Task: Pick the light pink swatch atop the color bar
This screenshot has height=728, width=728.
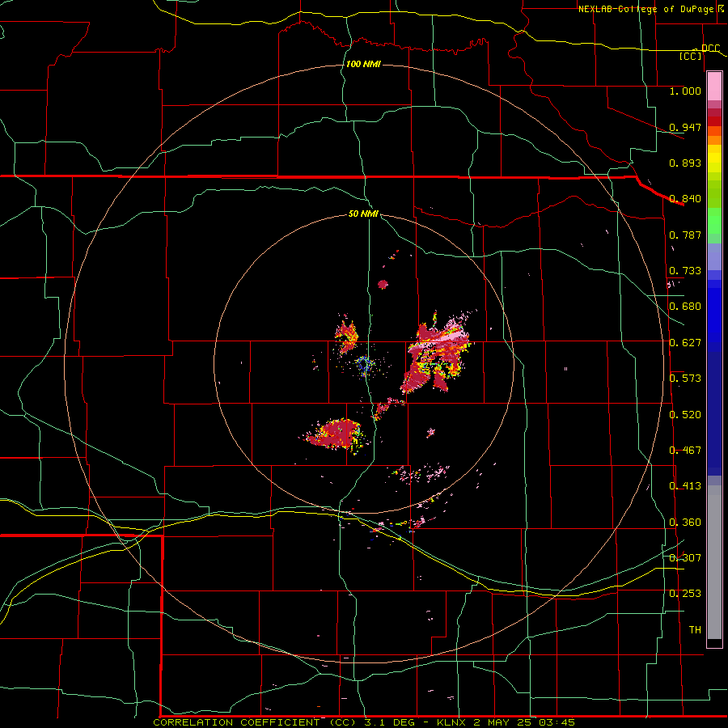Action: 714,87
